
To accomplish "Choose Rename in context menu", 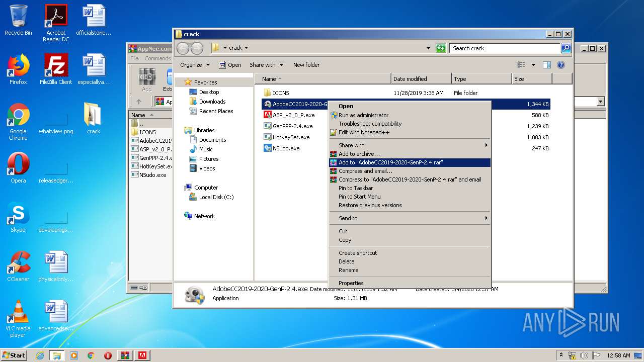I will click(410, 270).
